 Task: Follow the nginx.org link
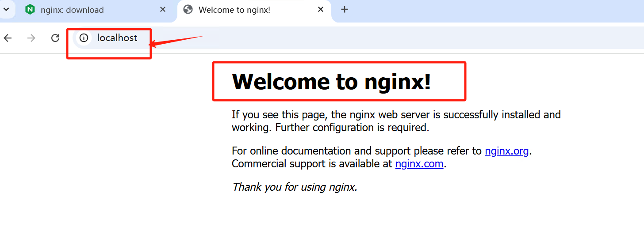[x=507, y=151]
